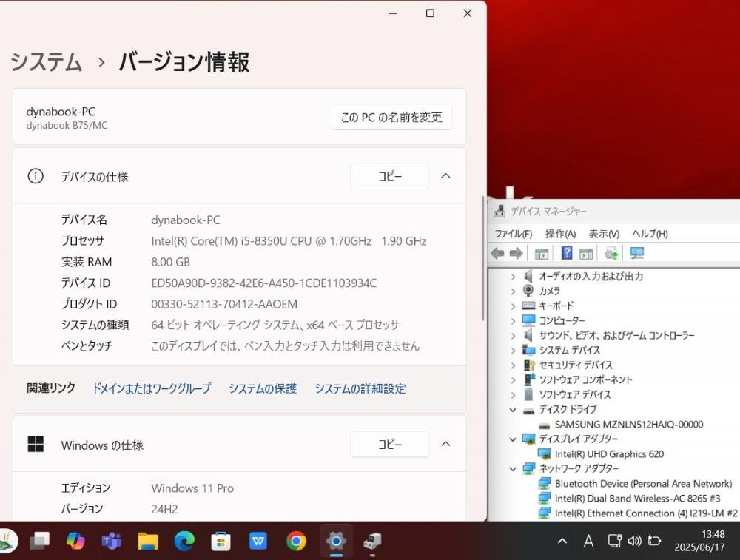Collapse the デバイスの仕様 section chevron

445,176
